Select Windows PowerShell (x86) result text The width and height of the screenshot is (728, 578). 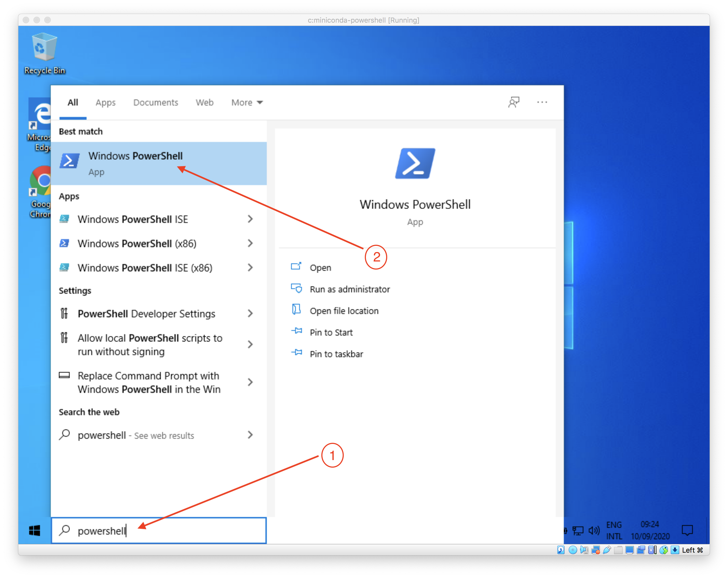coord(137,244)
